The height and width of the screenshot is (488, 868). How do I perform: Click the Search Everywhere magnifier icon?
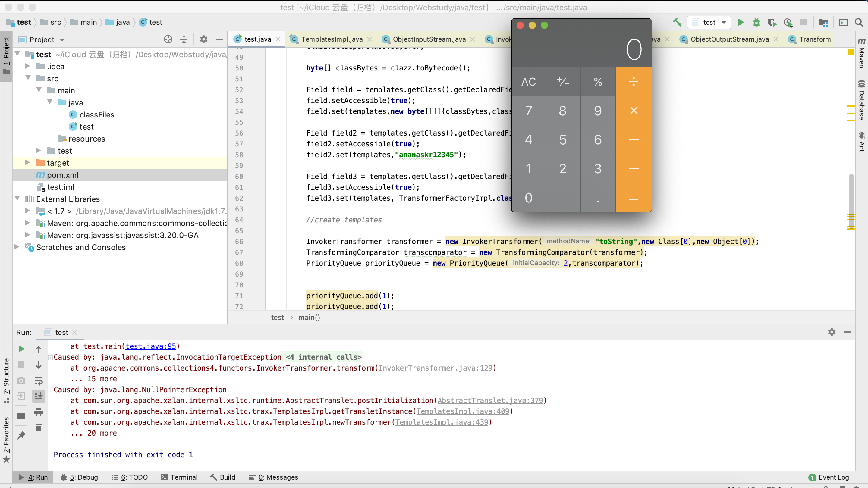pyautogui.click(x=859, y=22)
